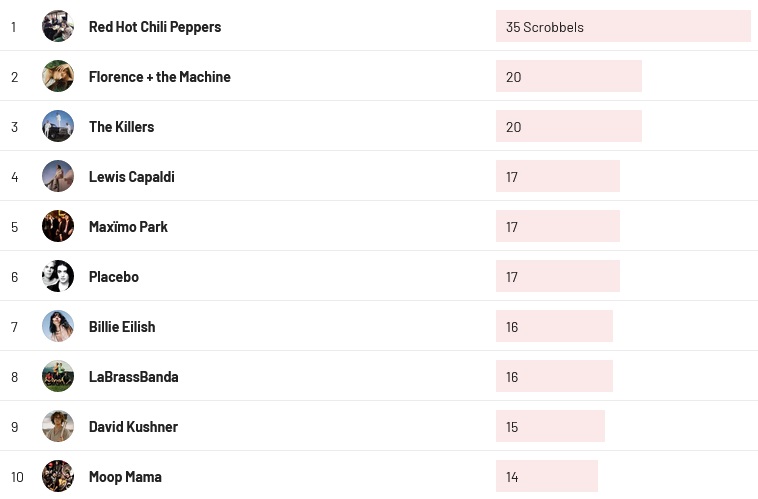Viewport: 758px width, 499px height.
Task: Select the Lewis Capaldi avatar thumbnail
Action: point(58,177)
